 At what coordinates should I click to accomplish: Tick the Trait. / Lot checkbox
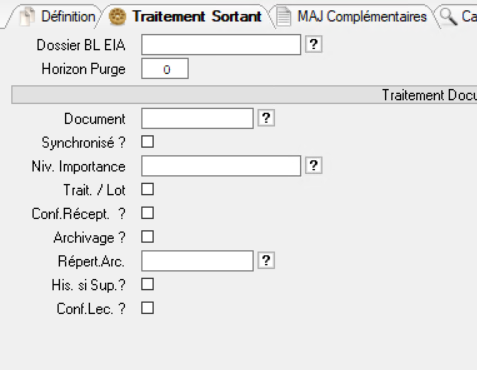click(147, 189)
